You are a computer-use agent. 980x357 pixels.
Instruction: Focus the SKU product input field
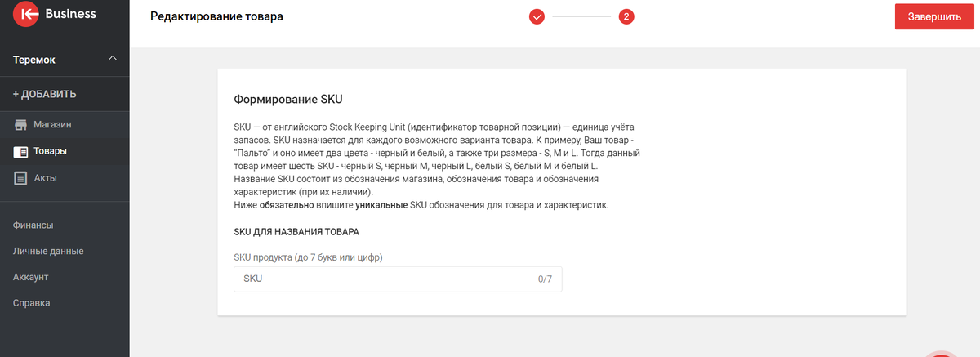[398, 279]
